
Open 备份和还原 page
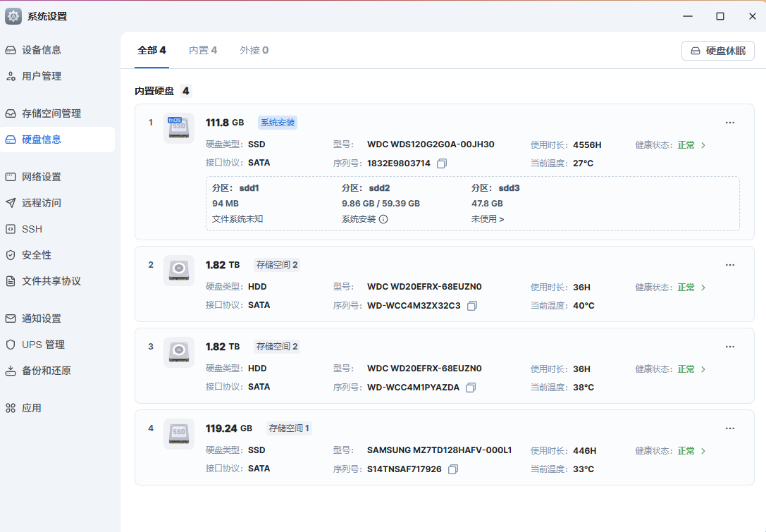[x=57, y=371]
